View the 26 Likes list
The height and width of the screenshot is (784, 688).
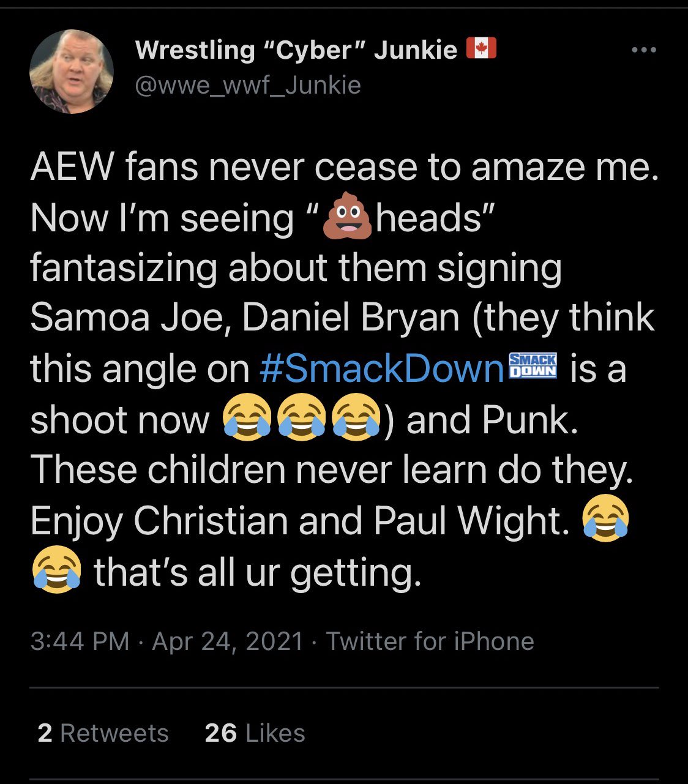[x=255, y=733]
